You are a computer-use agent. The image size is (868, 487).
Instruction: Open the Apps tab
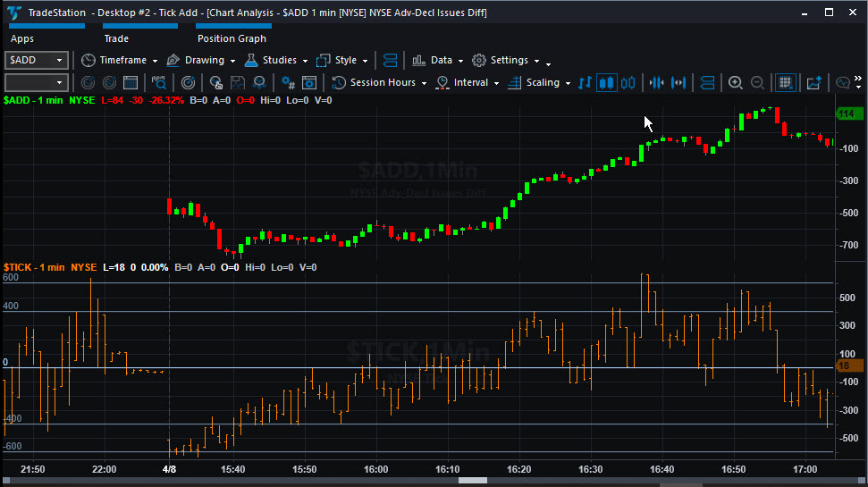click(22, 38)
